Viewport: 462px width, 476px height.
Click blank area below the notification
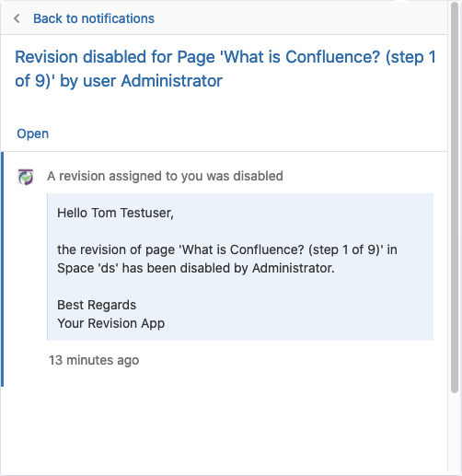pos(224,430)
